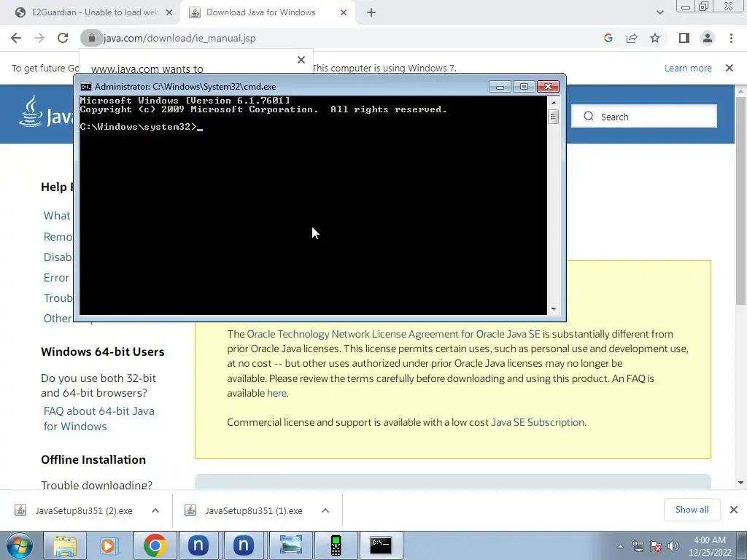Image resolution: width=747 pixels, height=560 pixels.
Task: Open Action Center flag icon
Action: [x=656, y=546]
